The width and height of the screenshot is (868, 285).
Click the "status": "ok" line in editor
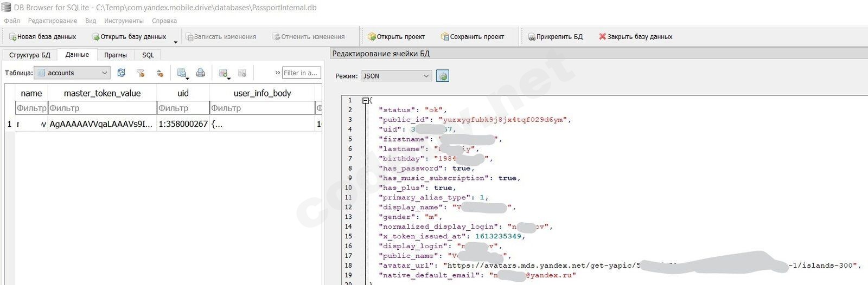coord(412,110)
